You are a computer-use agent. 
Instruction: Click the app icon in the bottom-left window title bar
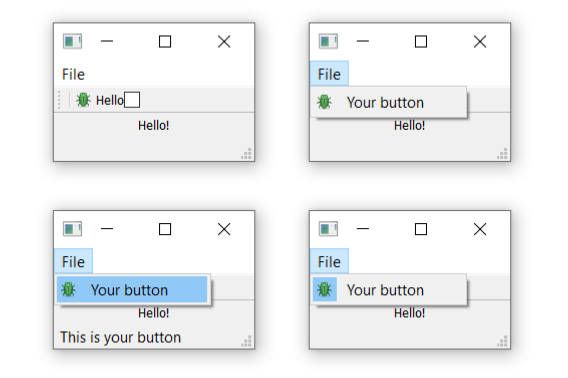coord(72,229)
